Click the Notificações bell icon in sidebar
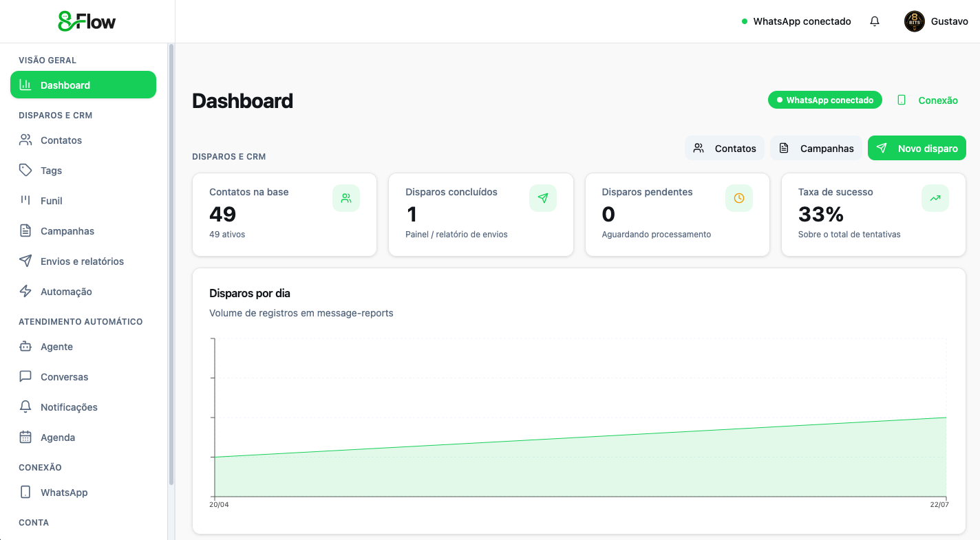Image resolution: width=980 pixels, height=540 pixels. point(25,407)
